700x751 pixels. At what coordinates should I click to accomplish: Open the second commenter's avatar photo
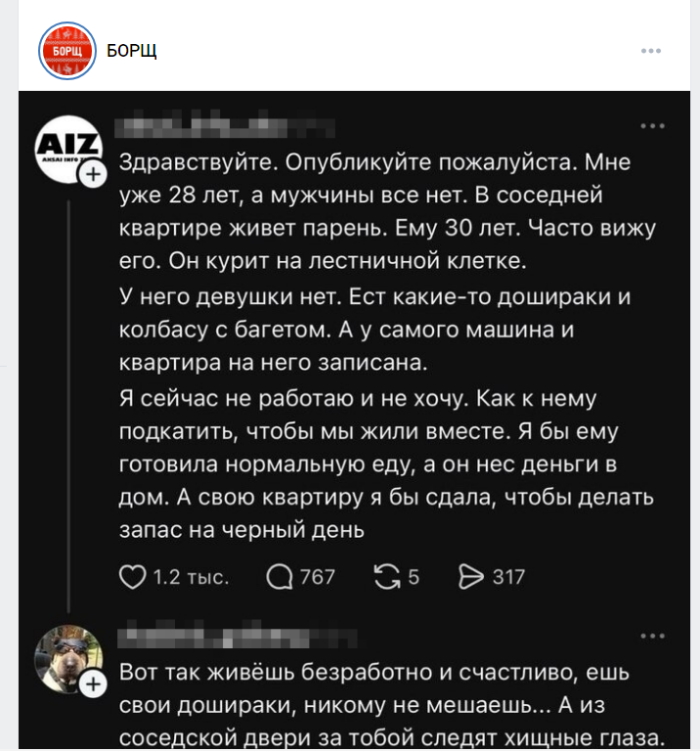(67, 657)
